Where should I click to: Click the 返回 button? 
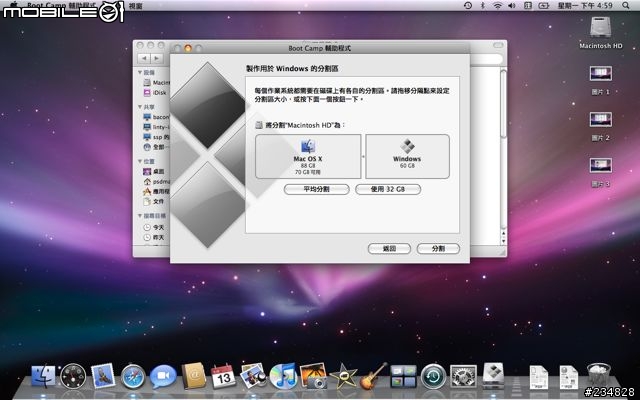click(x=389, y=249)
